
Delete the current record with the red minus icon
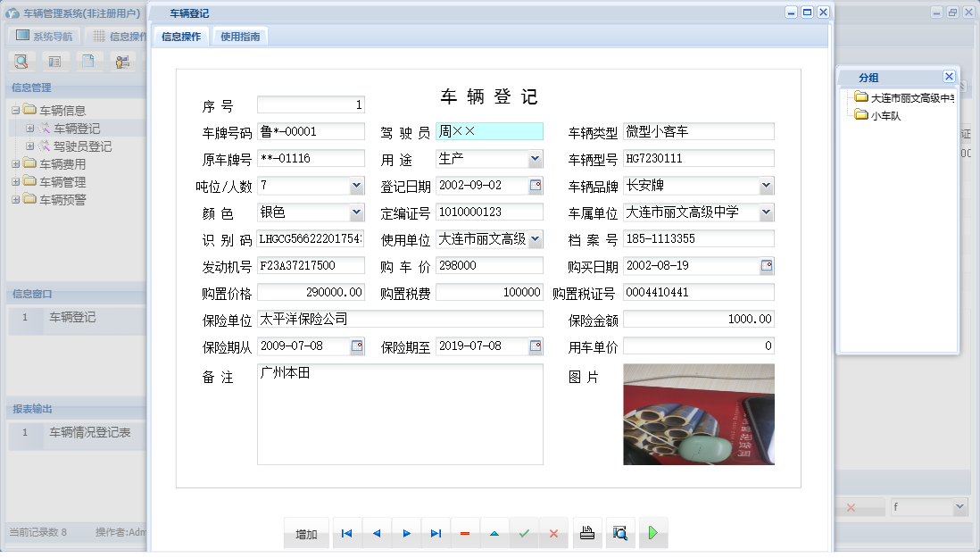click(465, 533)
